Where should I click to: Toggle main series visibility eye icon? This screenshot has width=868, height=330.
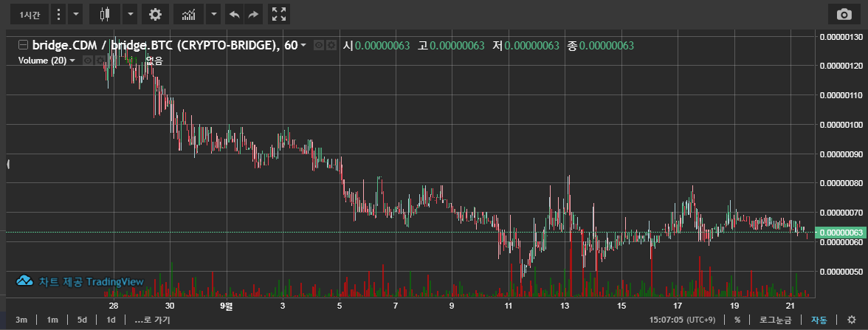click(319, 46)
